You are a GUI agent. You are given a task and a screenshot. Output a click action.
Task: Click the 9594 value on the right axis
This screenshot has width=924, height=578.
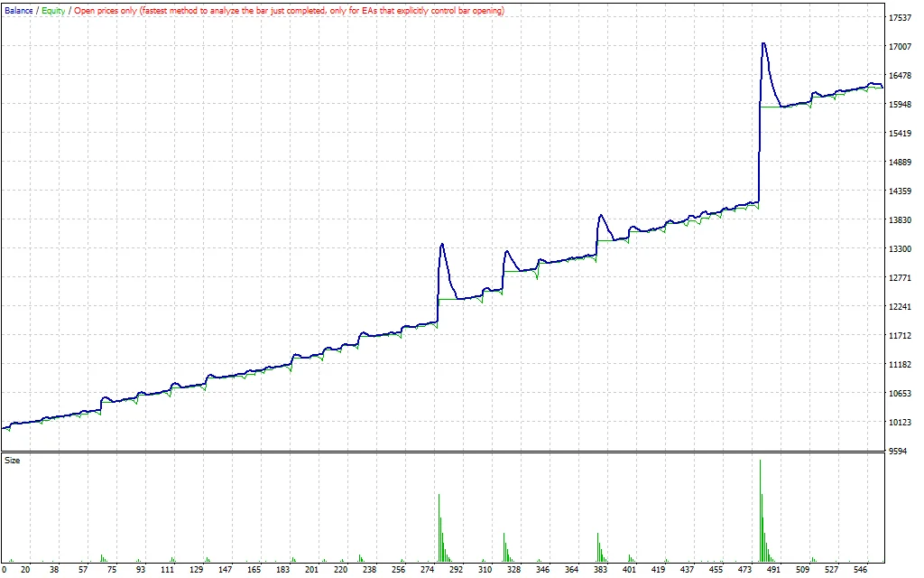(x=899, y=449)
